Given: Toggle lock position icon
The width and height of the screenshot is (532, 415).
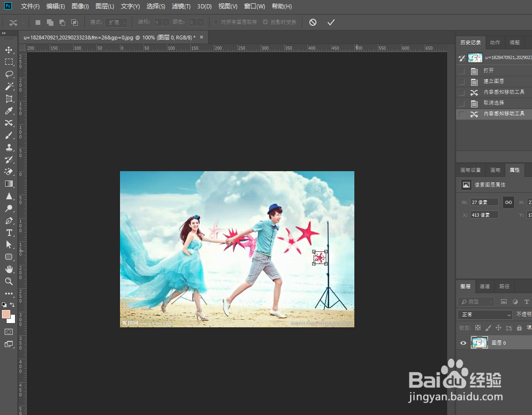Looking at the screenshot, I should (x=498, y=328).
